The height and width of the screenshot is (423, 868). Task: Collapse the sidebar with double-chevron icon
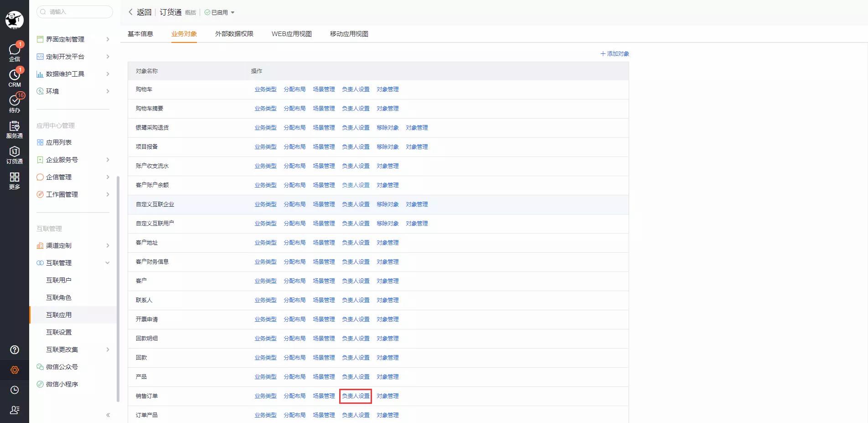(x=108, y=415)
